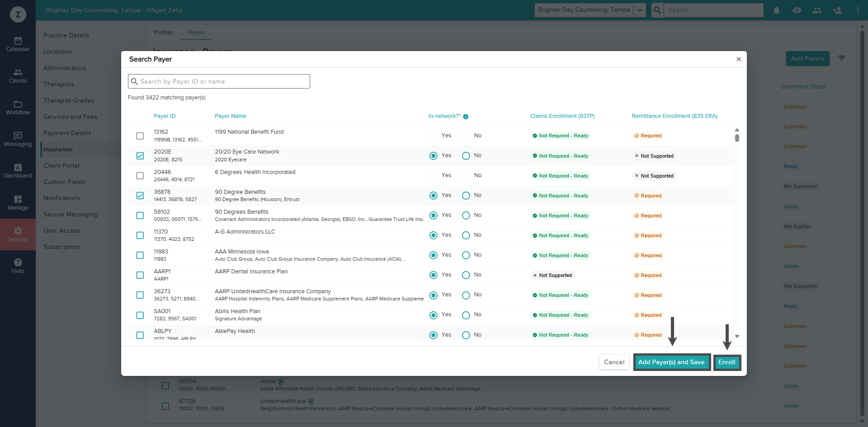868x427 pixels.
Task: Click the In-network info icon
Action: click(466, 117)
